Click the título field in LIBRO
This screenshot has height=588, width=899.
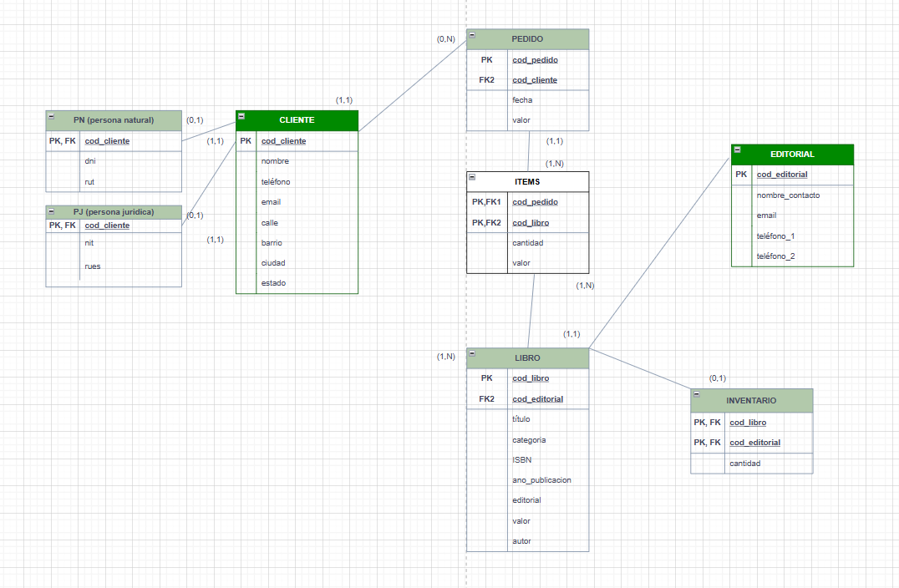521,419
